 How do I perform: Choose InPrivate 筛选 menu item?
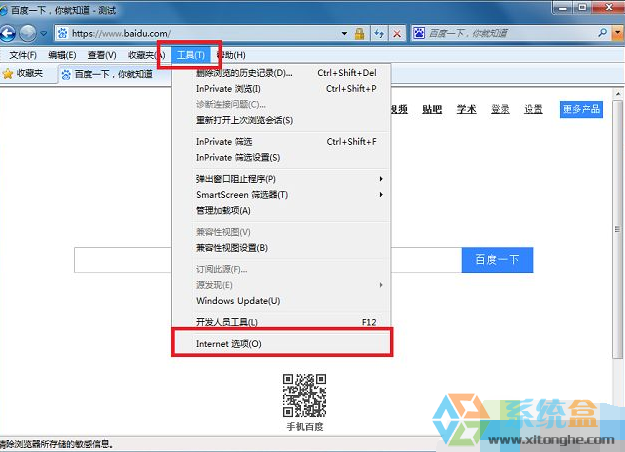(281, 141)
